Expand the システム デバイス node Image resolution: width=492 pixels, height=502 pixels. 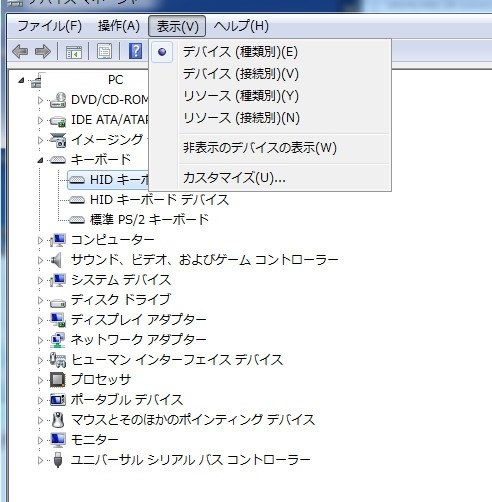pyautogui.click(x=40, y=280)
